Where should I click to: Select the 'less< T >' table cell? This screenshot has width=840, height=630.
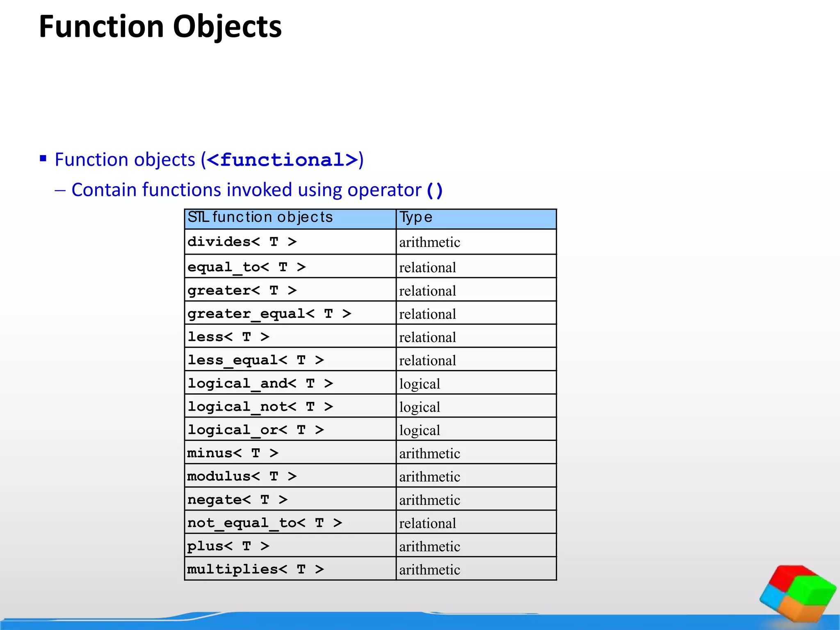(x=290, y=336)
